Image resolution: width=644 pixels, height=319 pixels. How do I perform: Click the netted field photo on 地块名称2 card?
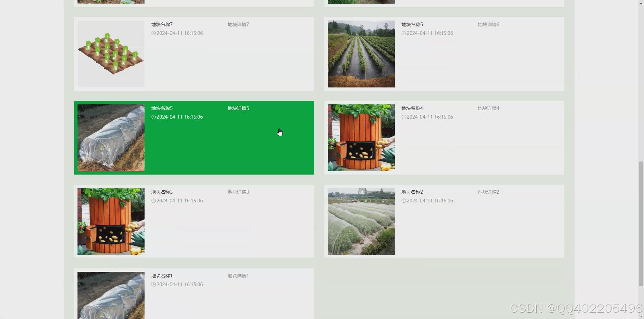coord(361,221)
